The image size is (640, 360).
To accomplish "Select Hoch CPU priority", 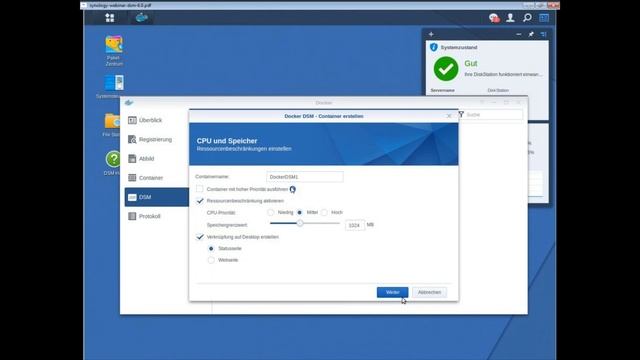I will (324, 212).
